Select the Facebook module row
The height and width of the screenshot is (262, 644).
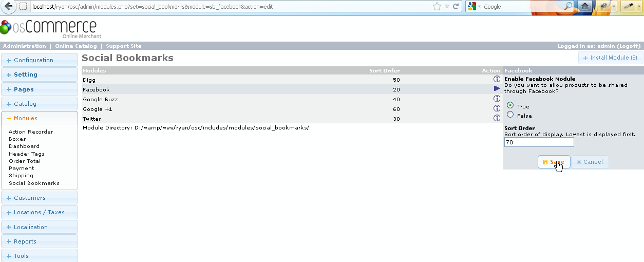tap(291, 89)
